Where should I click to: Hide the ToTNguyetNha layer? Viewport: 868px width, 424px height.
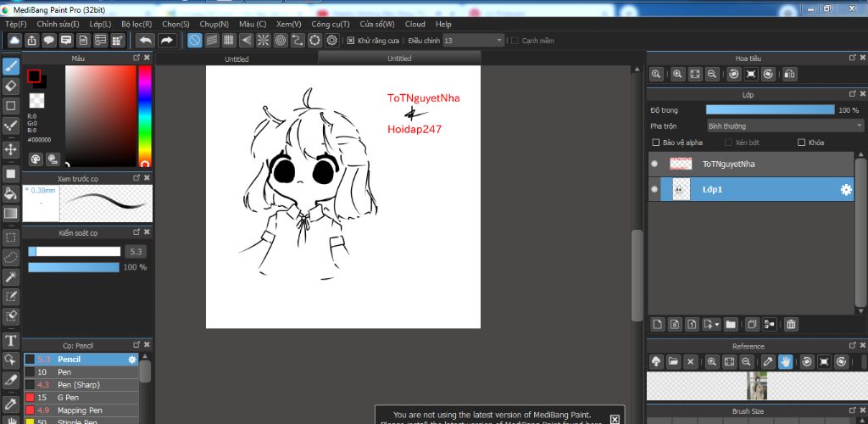[654, 164]
